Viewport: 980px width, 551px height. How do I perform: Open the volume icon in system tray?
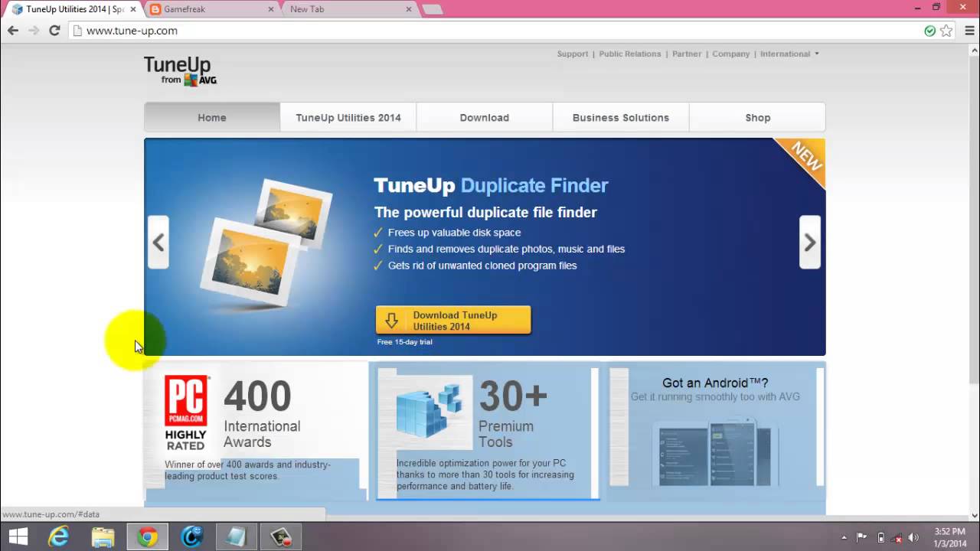(913, 537)
